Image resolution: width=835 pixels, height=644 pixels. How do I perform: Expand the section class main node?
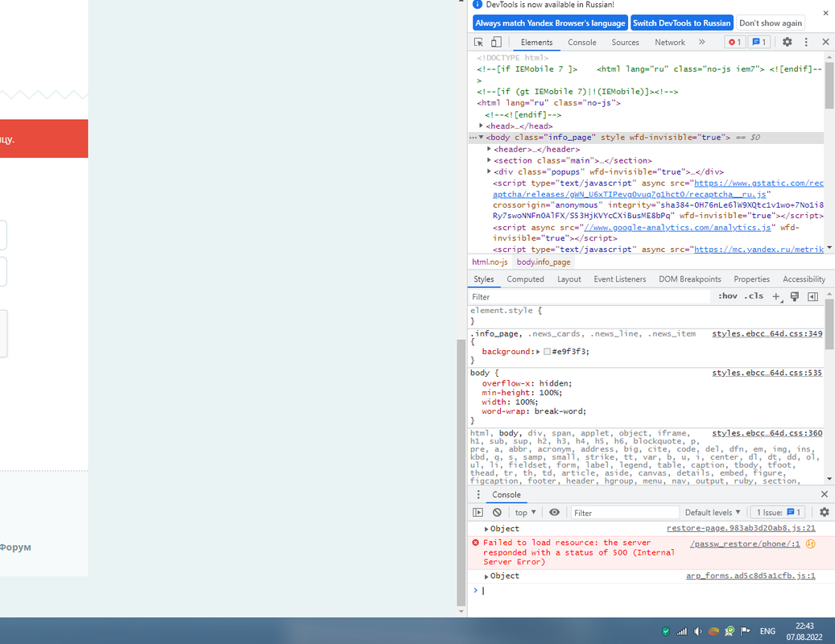489,160
